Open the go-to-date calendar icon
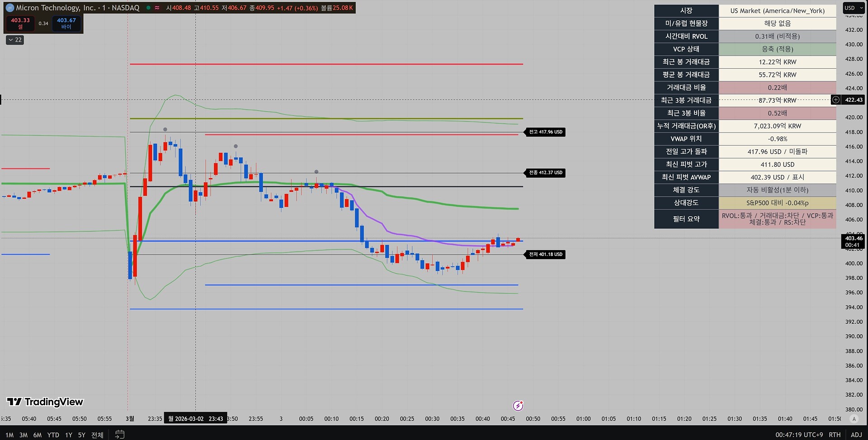868x440 pixels. click(120, 435)
